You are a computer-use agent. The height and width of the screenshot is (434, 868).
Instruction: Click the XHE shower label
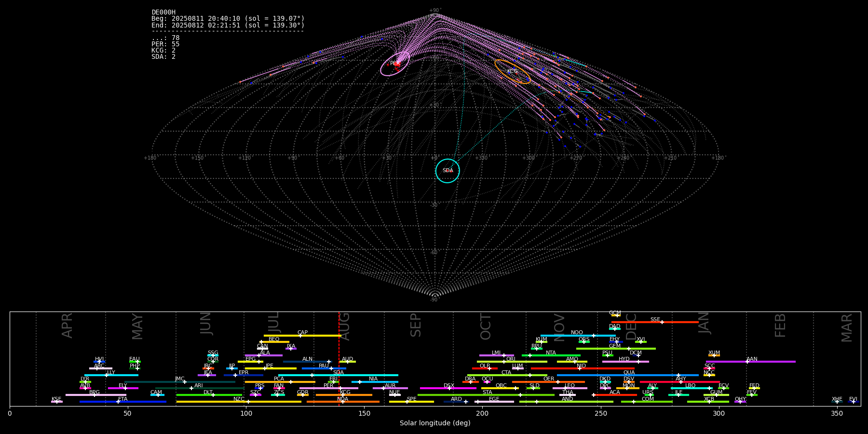[837, 399]
